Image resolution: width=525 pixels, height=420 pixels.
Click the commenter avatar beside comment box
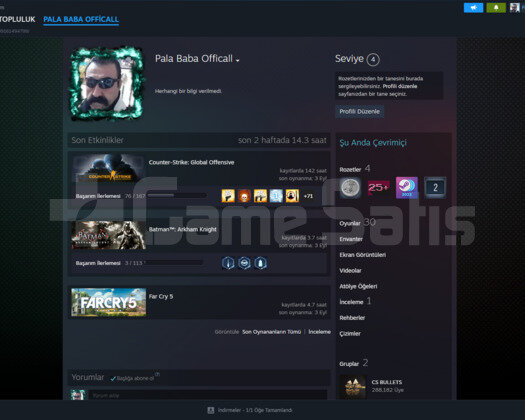pyautogui.click(x=78, y=395)
